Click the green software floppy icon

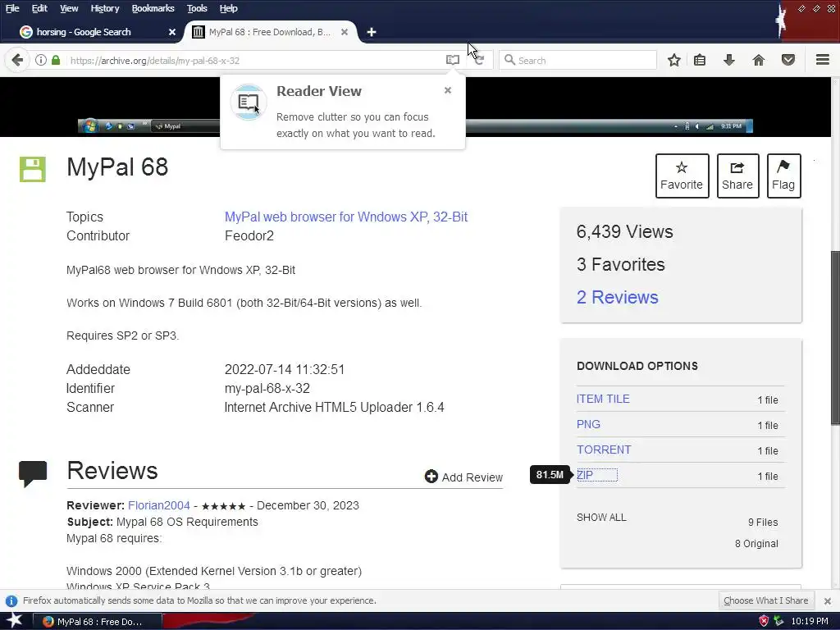(33, 169)
